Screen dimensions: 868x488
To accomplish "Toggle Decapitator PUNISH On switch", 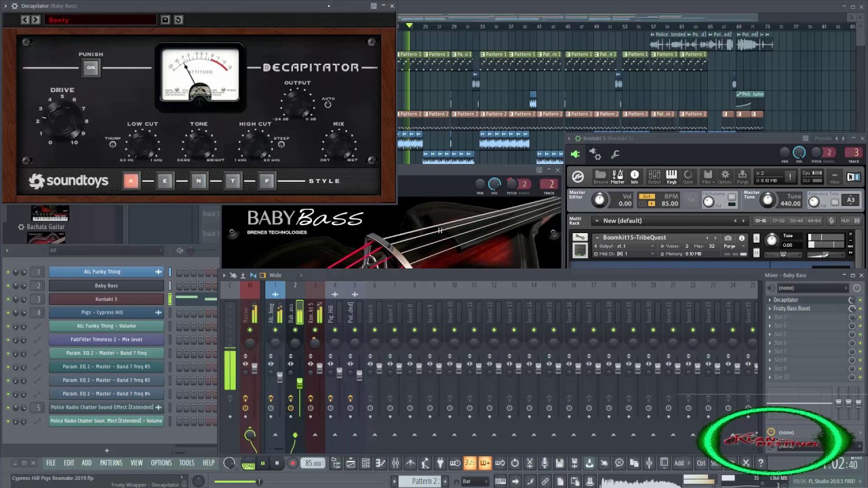I will 91,68.
